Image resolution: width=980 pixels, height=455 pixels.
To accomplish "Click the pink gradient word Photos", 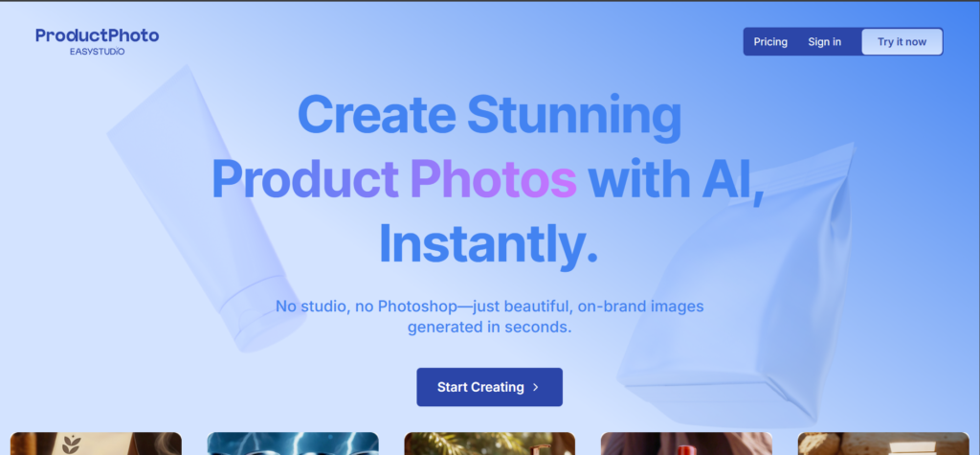I will (493, 180).
